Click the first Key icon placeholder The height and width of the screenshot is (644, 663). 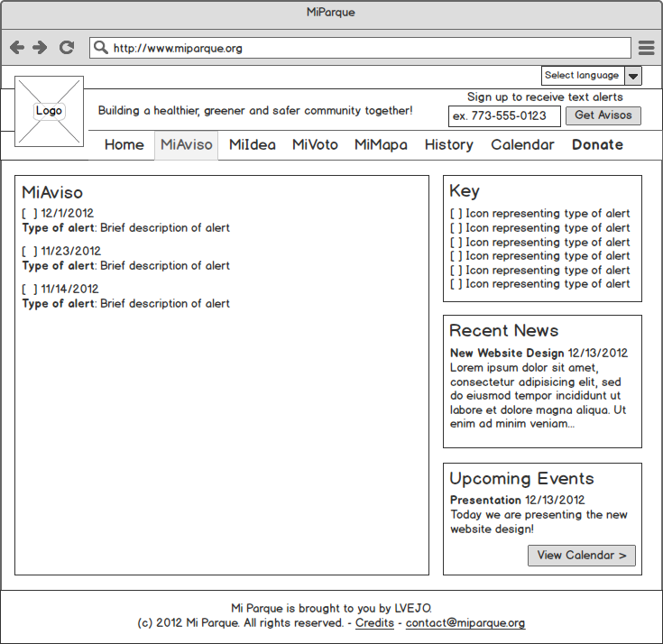(456, 214)
